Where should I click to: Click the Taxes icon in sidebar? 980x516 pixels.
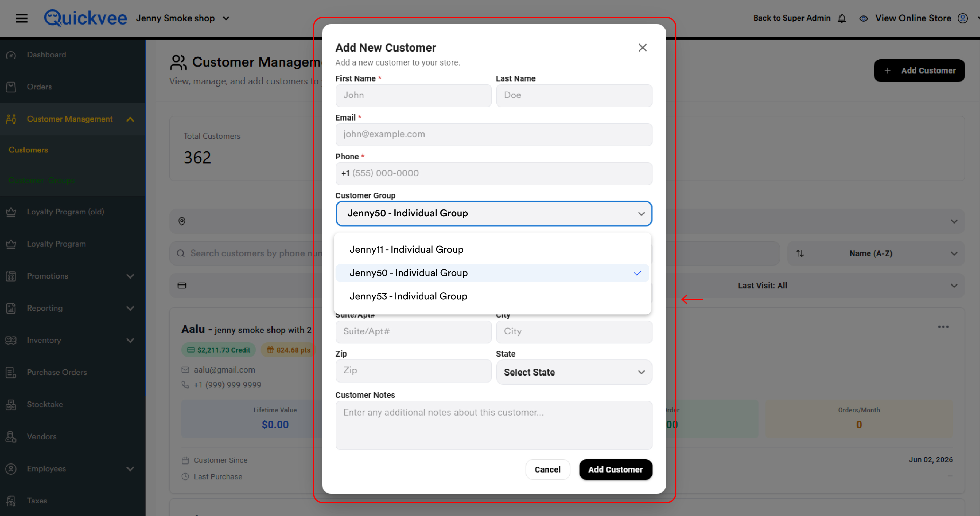tap(11, 501)
